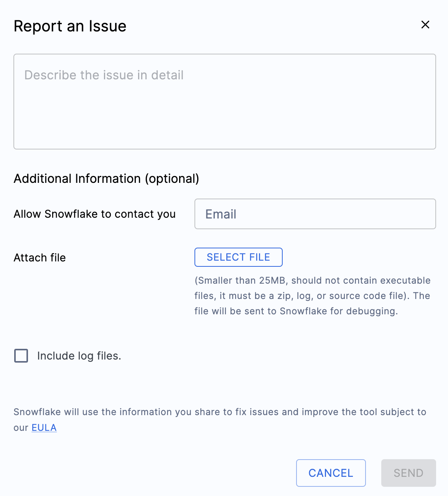Click the 25MB file size restriction text

(313, 296)
